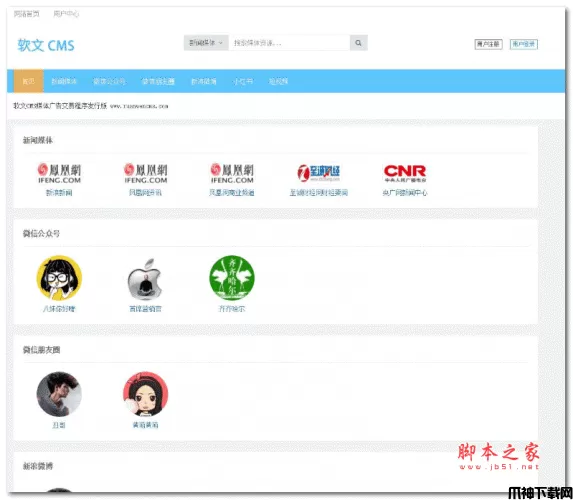Open the 新浪新闻 media link
Image resolution: width=573 pixels, height=500 pixels.
[x=59, y=193]
